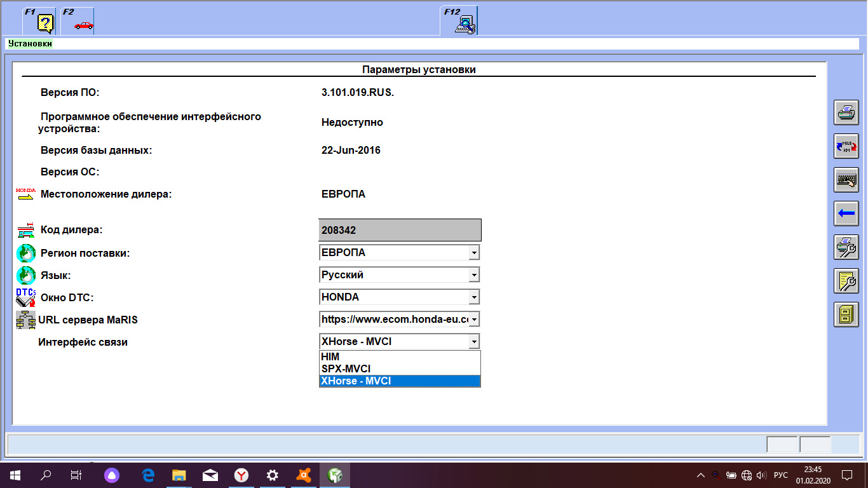Click the database date 22-Jun-2016
Screen dimensions: 868x488
pyautogui.click(x=351, y=151)
